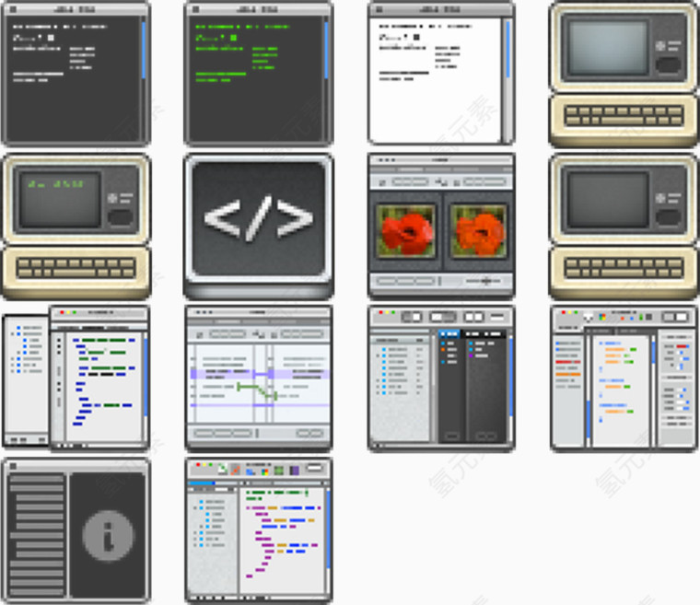The height and width of the screenshot is (605, 700).
Task: Click the circular info "i" symbol
Action: point(108,535)
